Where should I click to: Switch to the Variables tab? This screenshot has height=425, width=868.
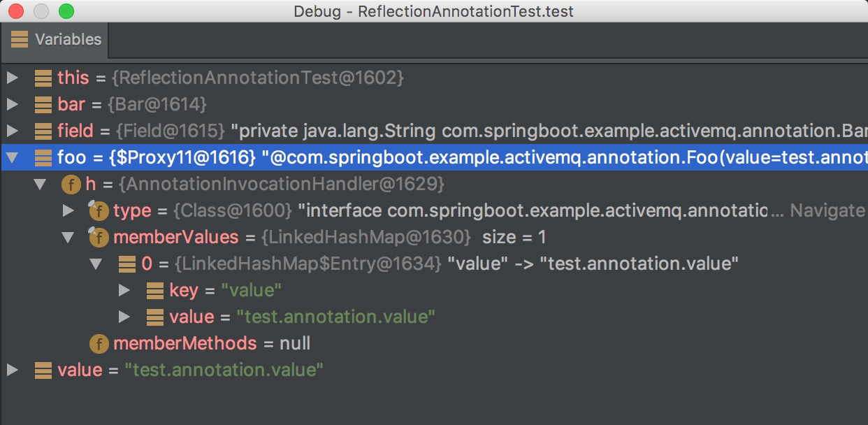point(56,40)
